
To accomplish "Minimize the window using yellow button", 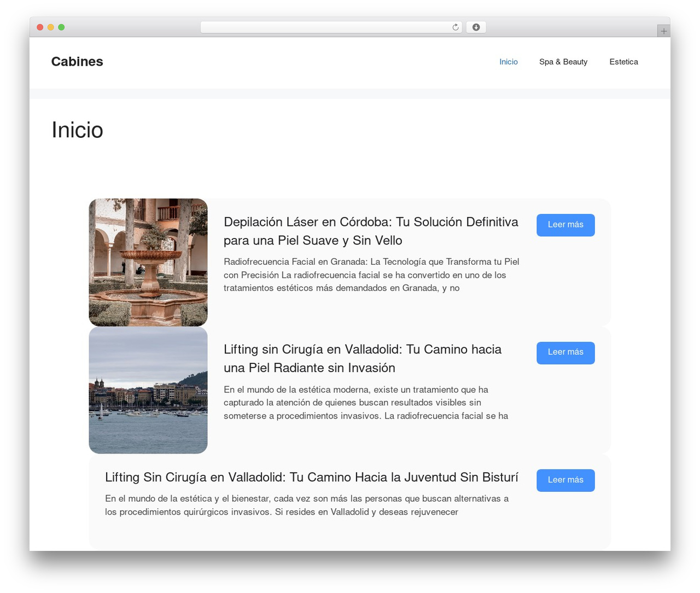I will 51,27.
